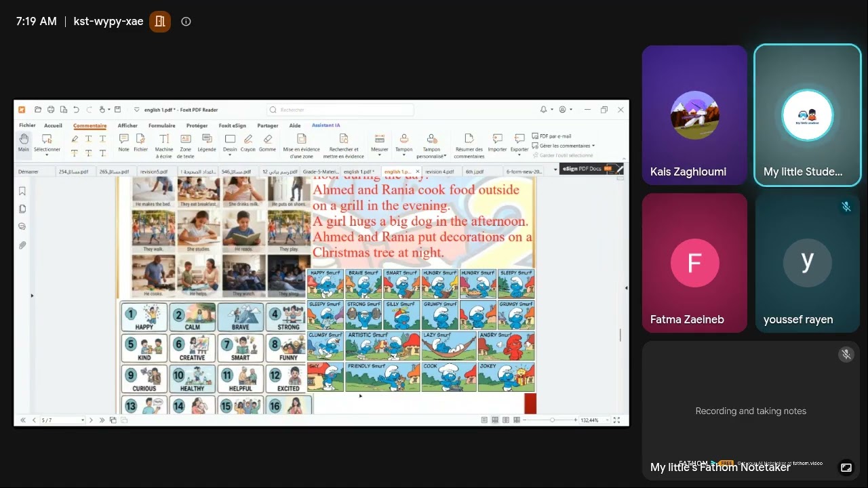The image size is (868, 488).
Task: Click the document vertical scrollbar thumb
Action: 620,335
